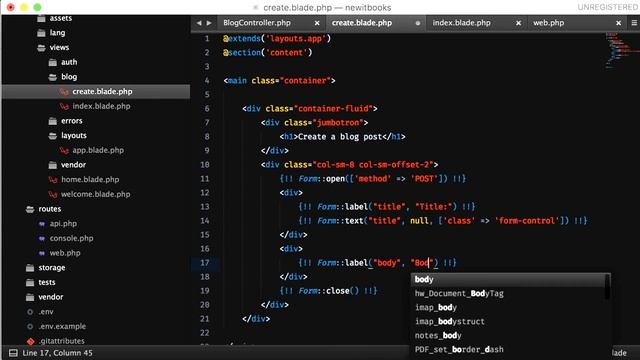The image size is (640, 360).
Task: Open the tab list menu icon
Action: [x=634, y=23]
